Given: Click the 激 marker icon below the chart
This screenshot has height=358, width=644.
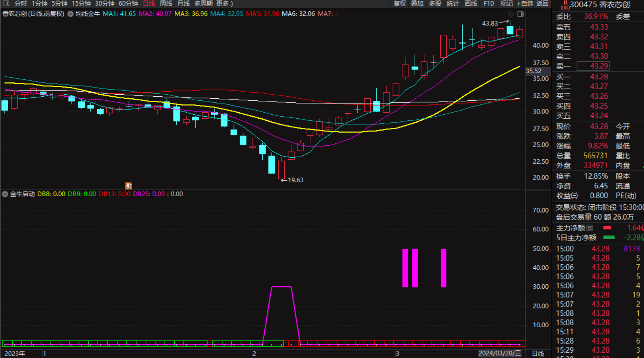Looking at the screenshot, I should (x=128, y=186).
